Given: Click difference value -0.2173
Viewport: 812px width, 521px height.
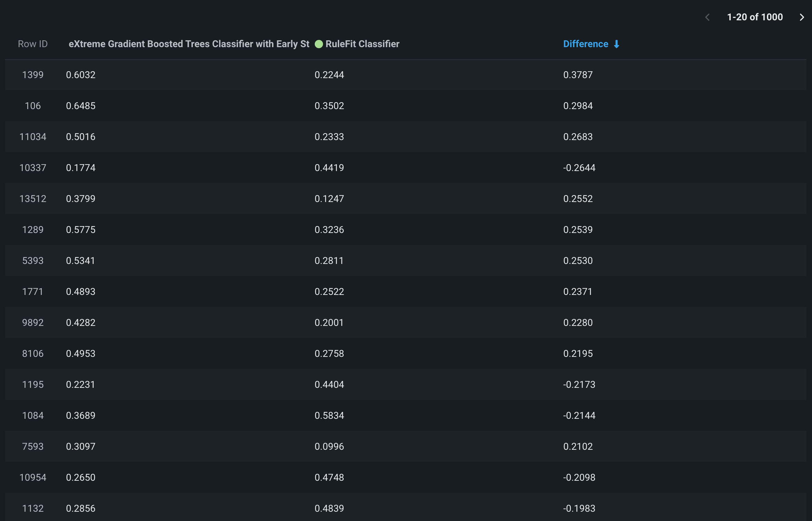Looking at the screenshot, I should 579,384.
